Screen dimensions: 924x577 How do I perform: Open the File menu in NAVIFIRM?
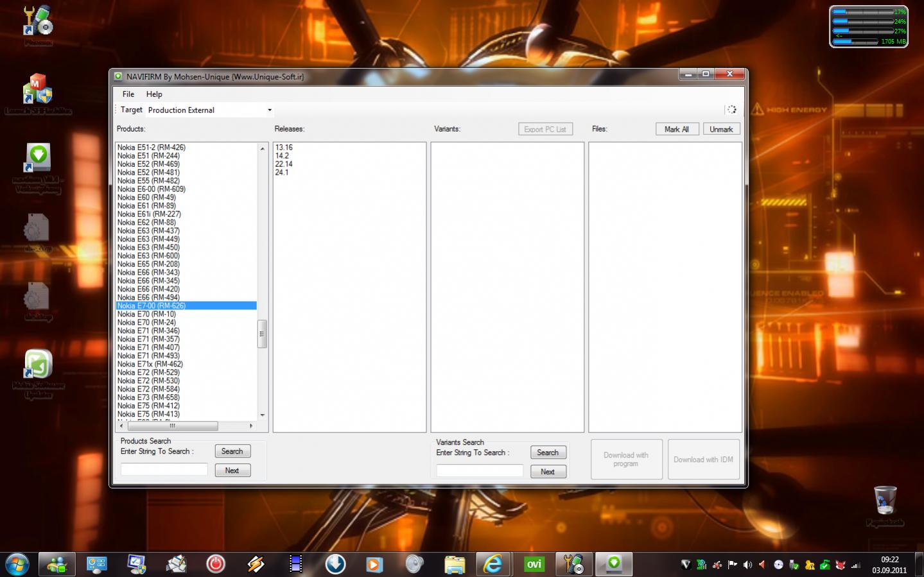coord(128,94)
